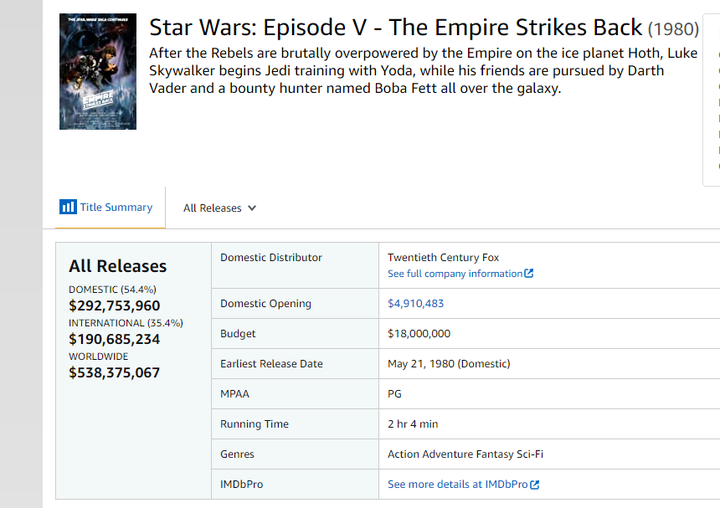The height and width of the screenshot is (508, 720).
Task: Click the external link icon beside IMDbPro details
Action: [534, 485]
